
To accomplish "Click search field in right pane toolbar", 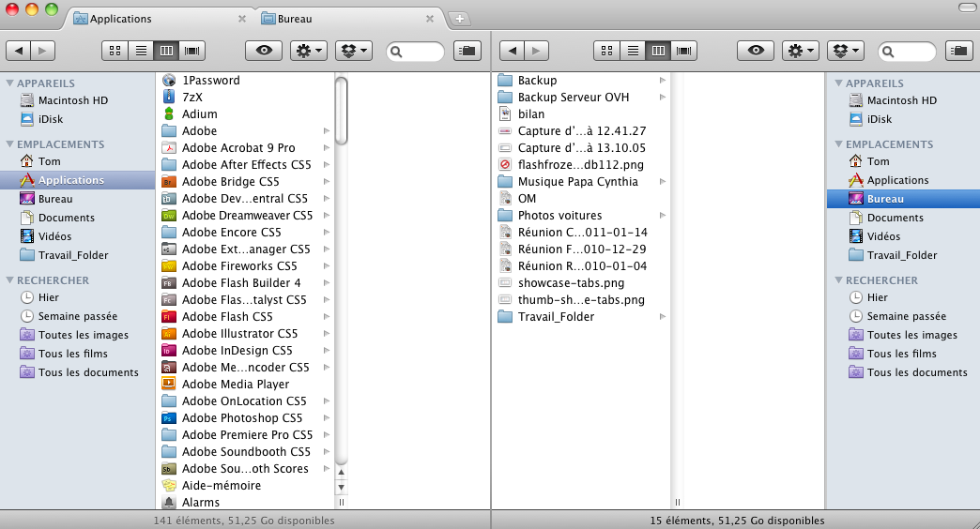I will (x=907, y=52).
